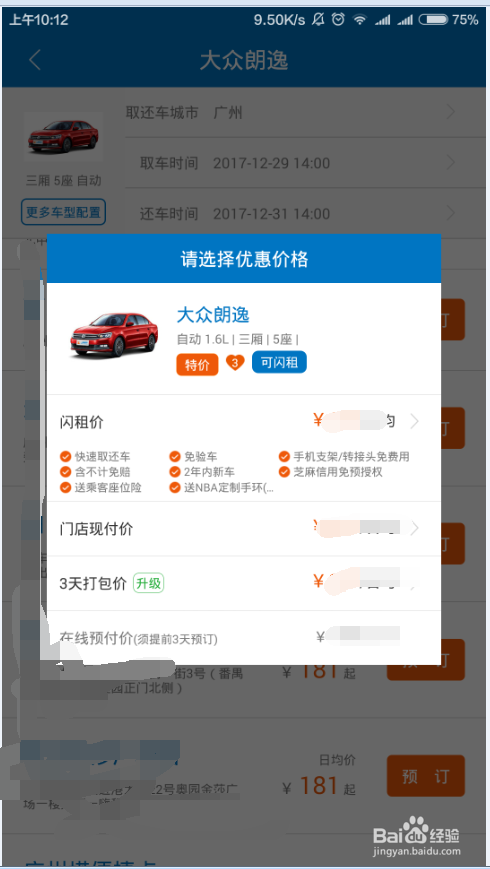Tap the bottom 预订 button

[426, 776]
